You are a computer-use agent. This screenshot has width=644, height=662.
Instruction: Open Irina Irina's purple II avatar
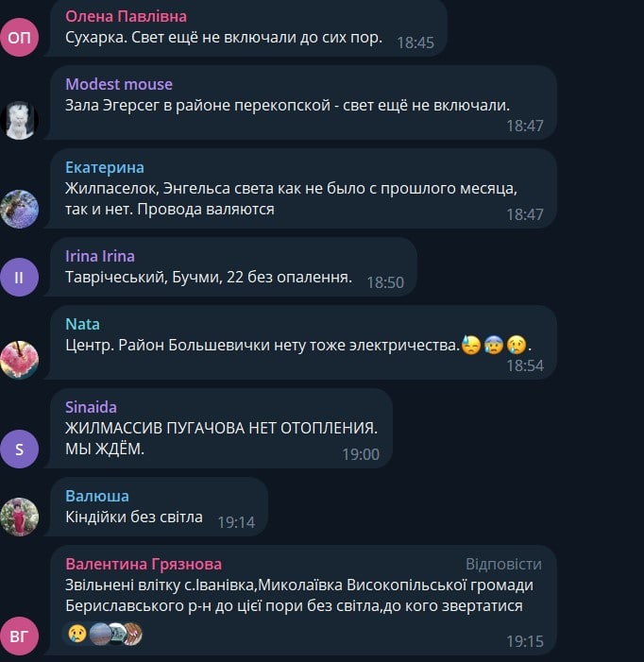(20, 277)
